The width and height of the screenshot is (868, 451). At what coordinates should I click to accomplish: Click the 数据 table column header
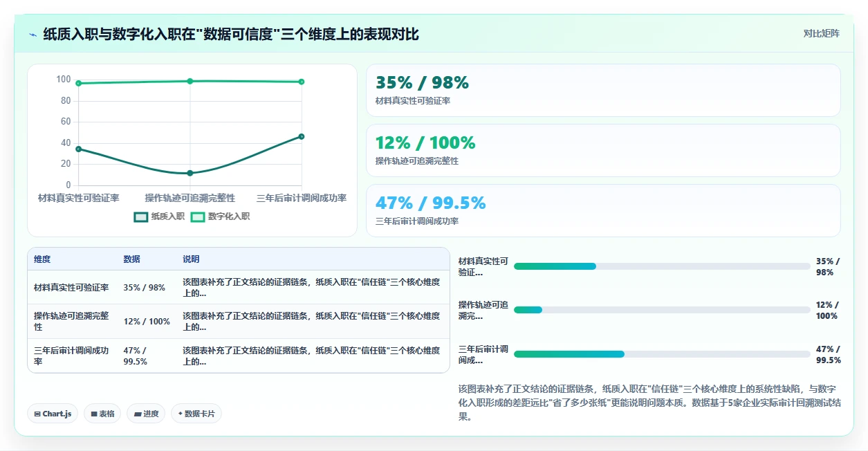(132, 259)
